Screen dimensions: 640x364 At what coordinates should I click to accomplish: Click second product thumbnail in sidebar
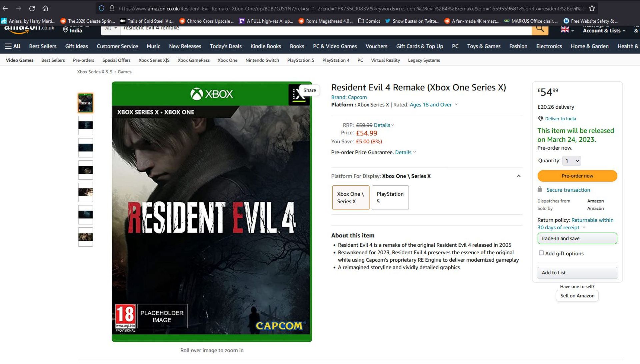pyautogui.click(x=85, y=125)
